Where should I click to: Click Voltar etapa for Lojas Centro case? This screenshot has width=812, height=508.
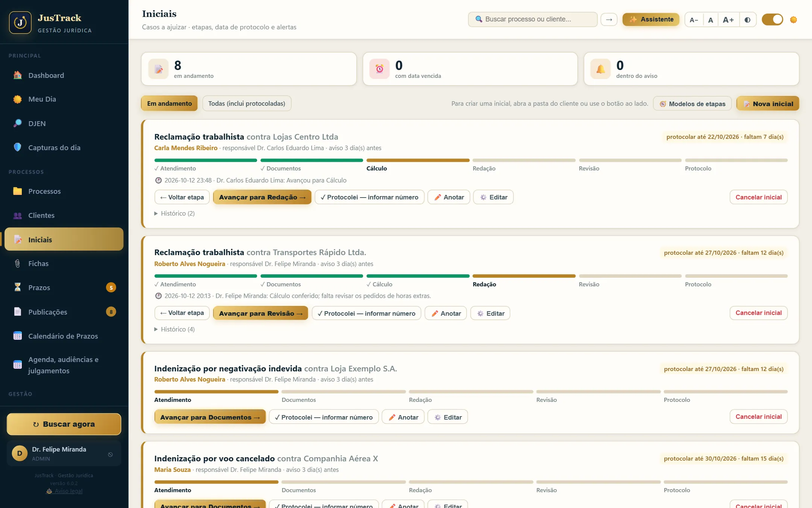(x=182, y=197)
